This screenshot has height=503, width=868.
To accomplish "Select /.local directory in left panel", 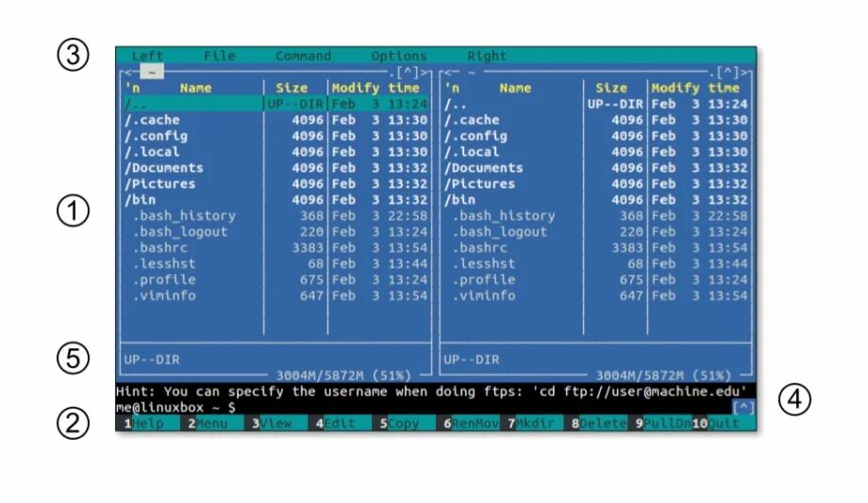I will (x=275, y=152).
